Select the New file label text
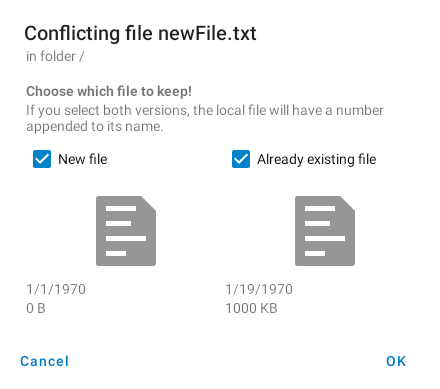This screenshot has height=389, width=440. tap(83, 159)
